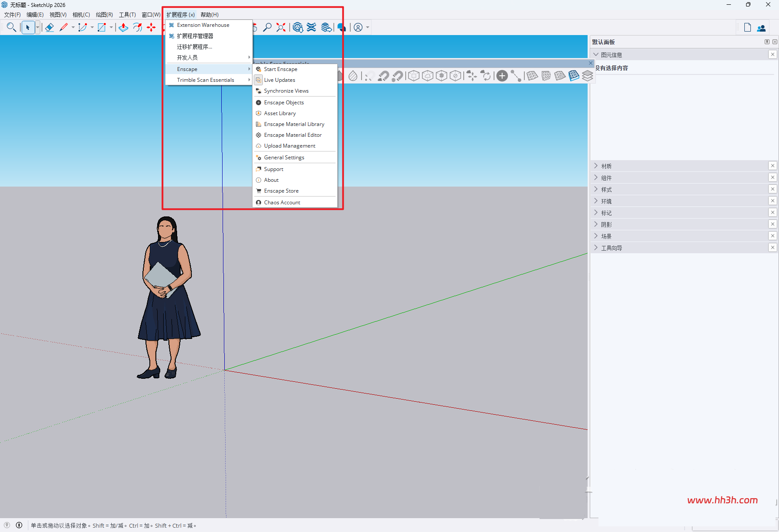Click the round plus icon
Viewport: 779px width, 532px height.
click(502, 76)
